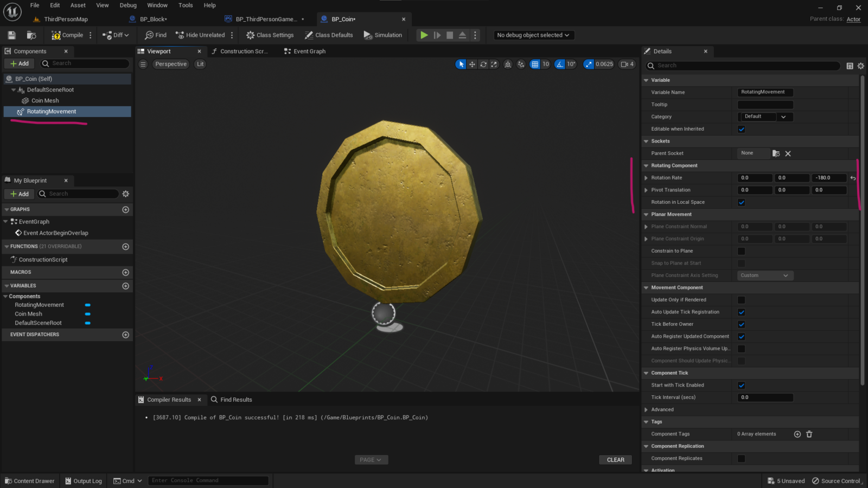Click the add variable plus icon
The width and height of the screenshot is (868, 488).
pyautogui.click(x=125, y=286)
